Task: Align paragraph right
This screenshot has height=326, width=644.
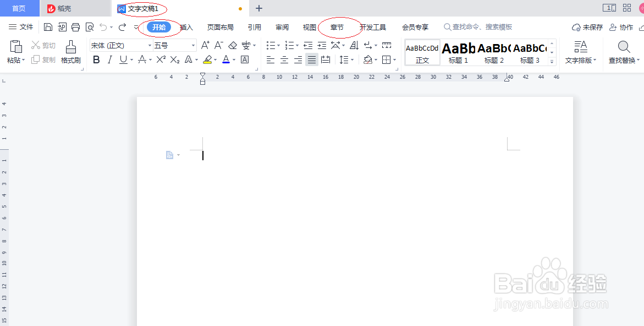Action: (x=298, y=60)
